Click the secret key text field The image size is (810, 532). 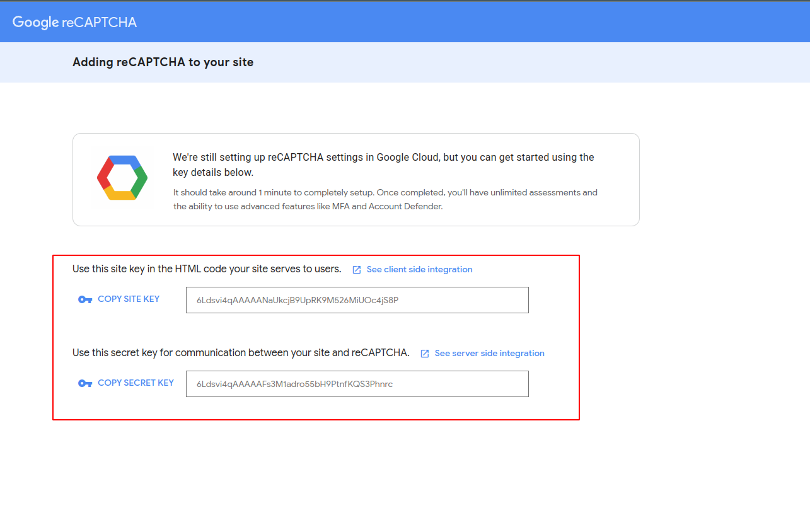pyautogui.click(x=357, y=384)
